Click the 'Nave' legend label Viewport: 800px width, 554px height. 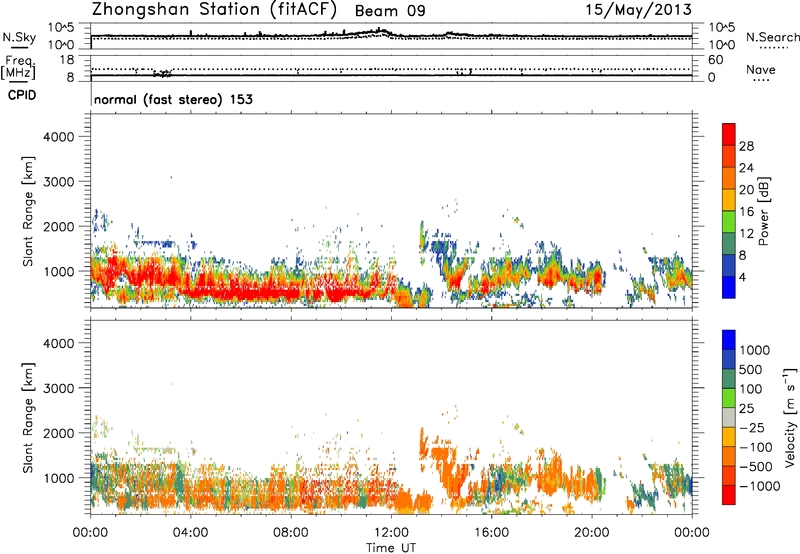[x=761, y=70]
